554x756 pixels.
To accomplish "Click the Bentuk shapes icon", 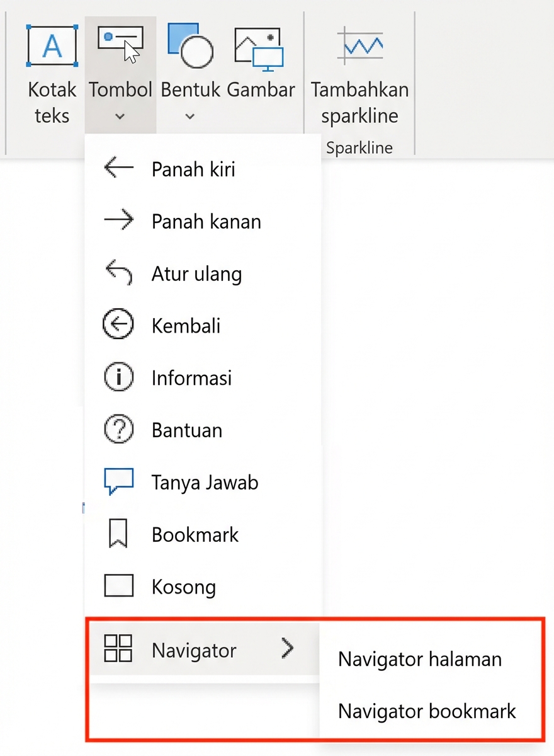I will [190, 45].
